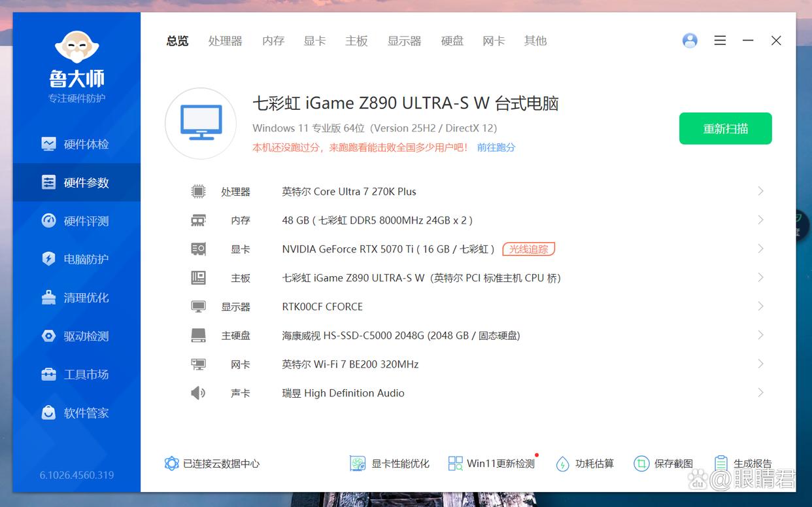The width and height of the screenshot is (812, 507).
Task: Switch to the 其他 tab
Action: coord(535,41)
